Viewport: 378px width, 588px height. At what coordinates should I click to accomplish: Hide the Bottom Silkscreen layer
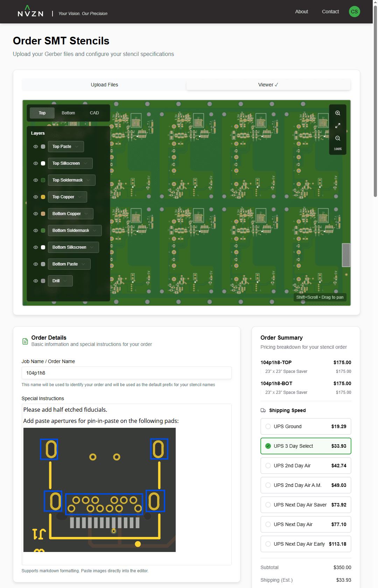tap(36, 247)
